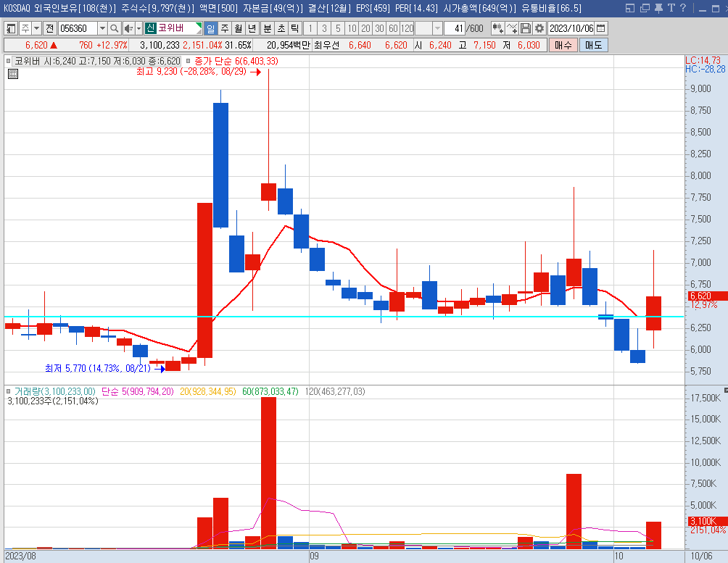
Task: Click the 매도 (sell) button
Action: pyautogui.click(x=593, y=45)
